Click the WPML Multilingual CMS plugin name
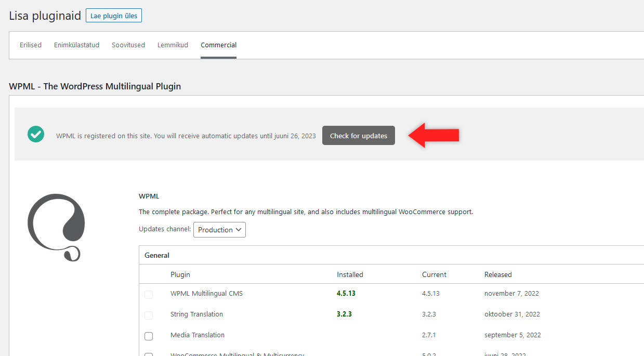 point(206,294)
